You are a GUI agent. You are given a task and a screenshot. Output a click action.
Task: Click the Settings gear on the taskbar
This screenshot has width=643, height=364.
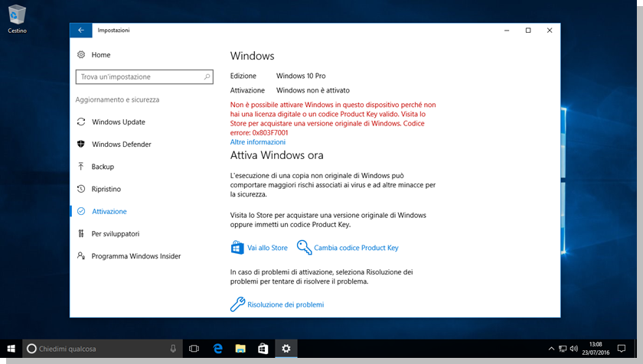coord(286,349)
